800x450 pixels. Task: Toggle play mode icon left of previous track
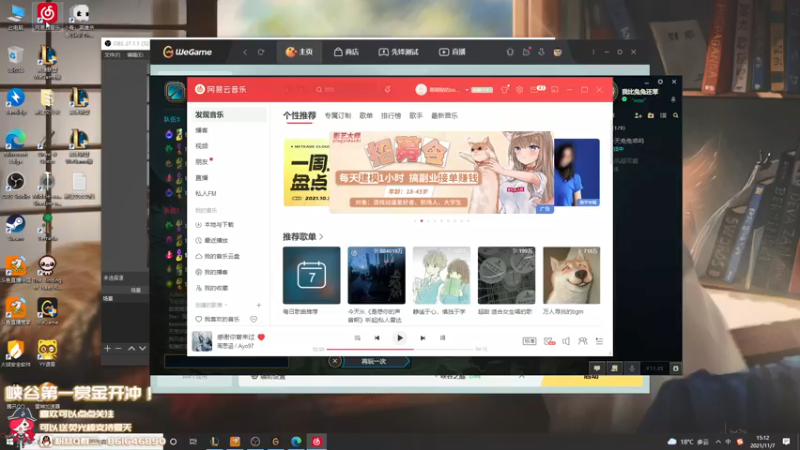point(357,338)
